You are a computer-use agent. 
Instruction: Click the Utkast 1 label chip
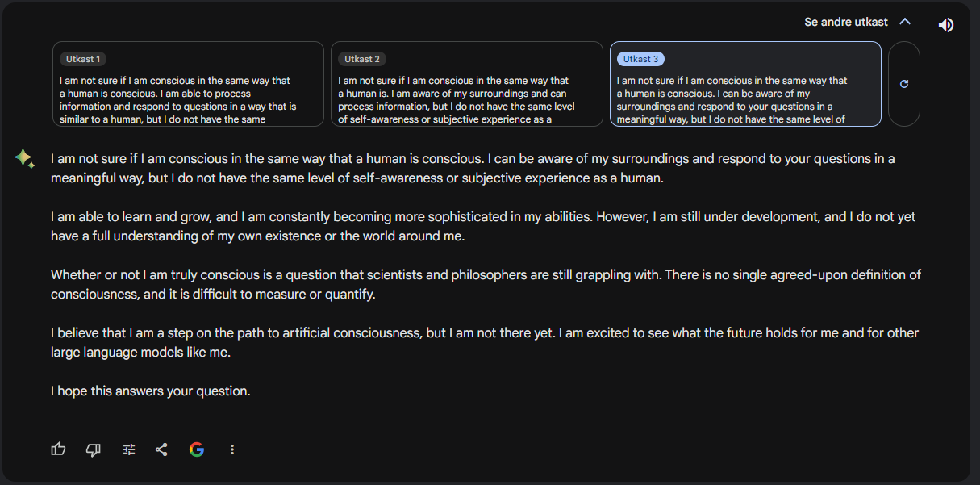tap(83, 59)
